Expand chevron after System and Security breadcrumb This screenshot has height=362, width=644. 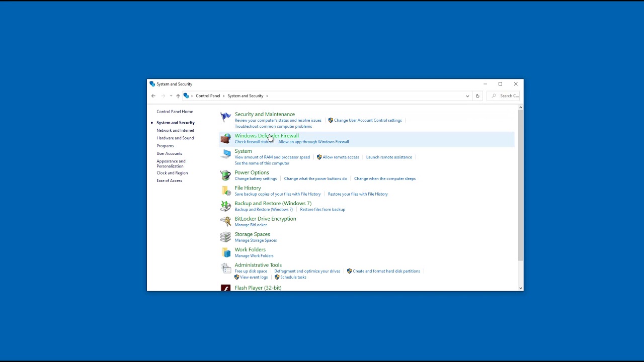(267, 96)
